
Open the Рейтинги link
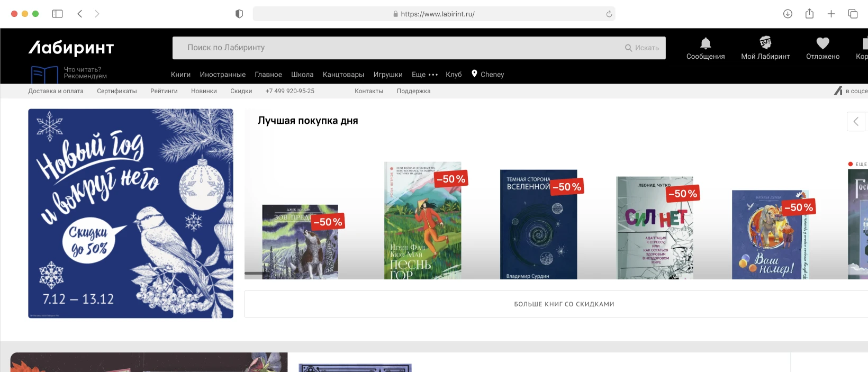coord(164,91)
